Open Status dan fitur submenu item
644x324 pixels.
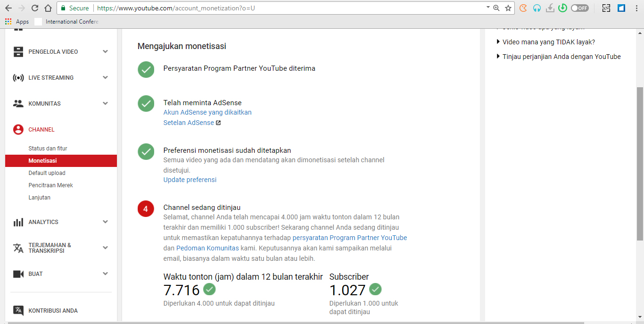pyautogui.click(x=48, y=149)
